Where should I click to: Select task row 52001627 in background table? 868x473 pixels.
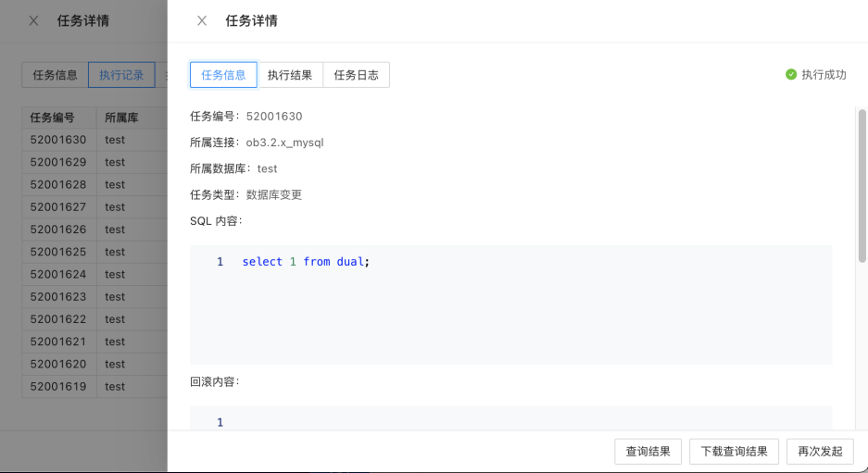coord(94,207)
